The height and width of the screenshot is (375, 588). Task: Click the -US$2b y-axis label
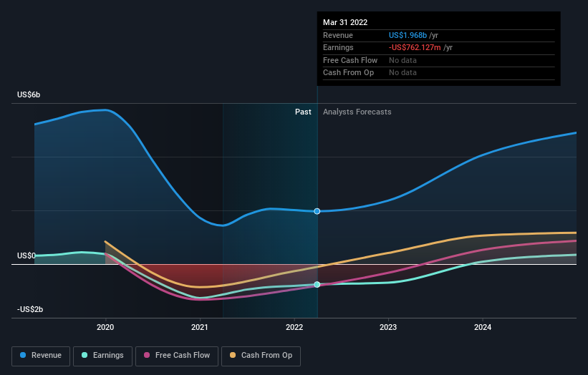[30, 309]
